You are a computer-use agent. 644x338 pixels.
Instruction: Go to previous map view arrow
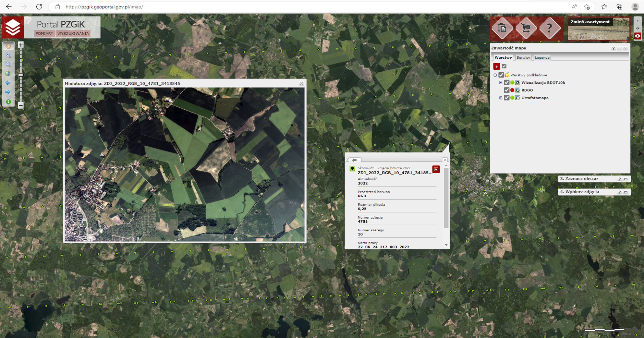click(x=8, y=83)
